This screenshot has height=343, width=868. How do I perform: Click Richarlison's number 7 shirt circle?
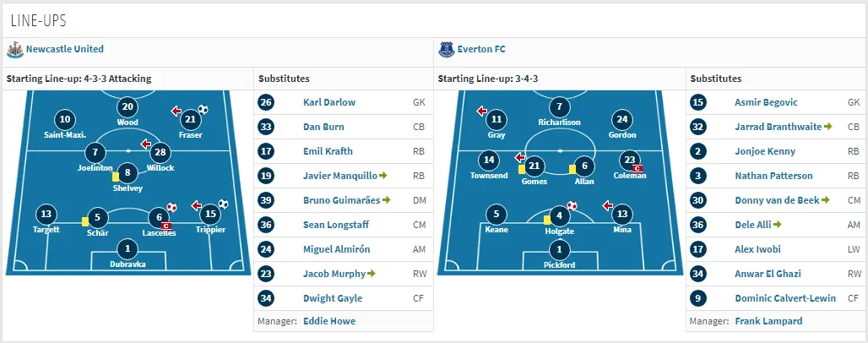tap(558, 107)
